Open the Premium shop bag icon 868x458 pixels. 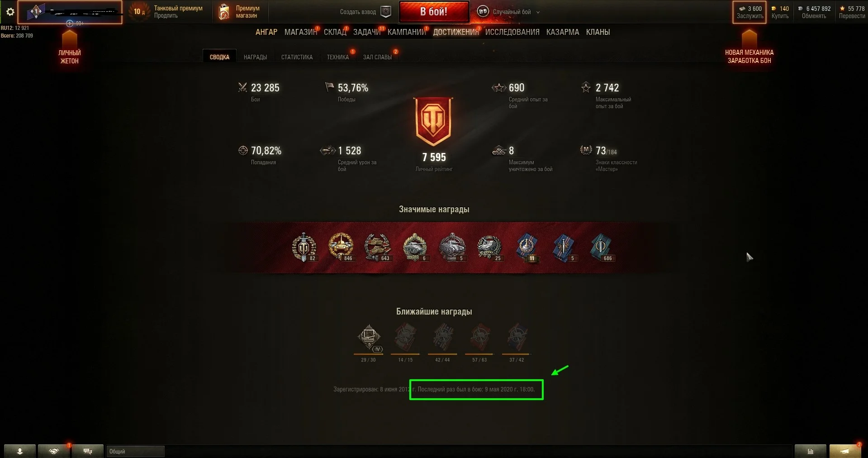pos(223,12)
